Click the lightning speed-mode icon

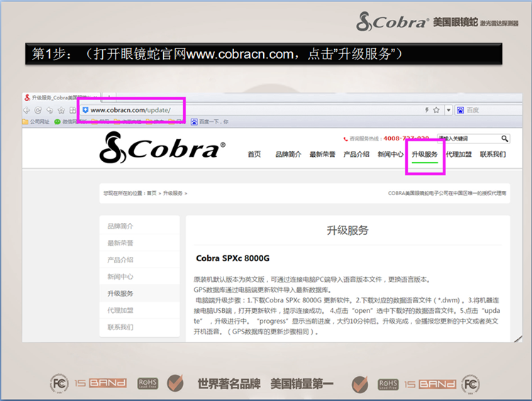point(427,110)
